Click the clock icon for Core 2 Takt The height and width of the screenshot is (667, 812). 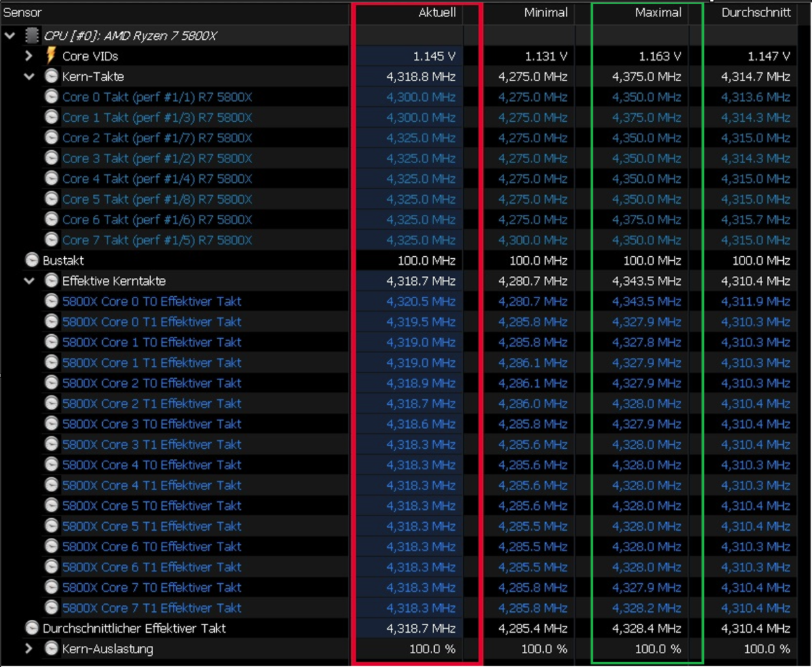tap(51, 137)
